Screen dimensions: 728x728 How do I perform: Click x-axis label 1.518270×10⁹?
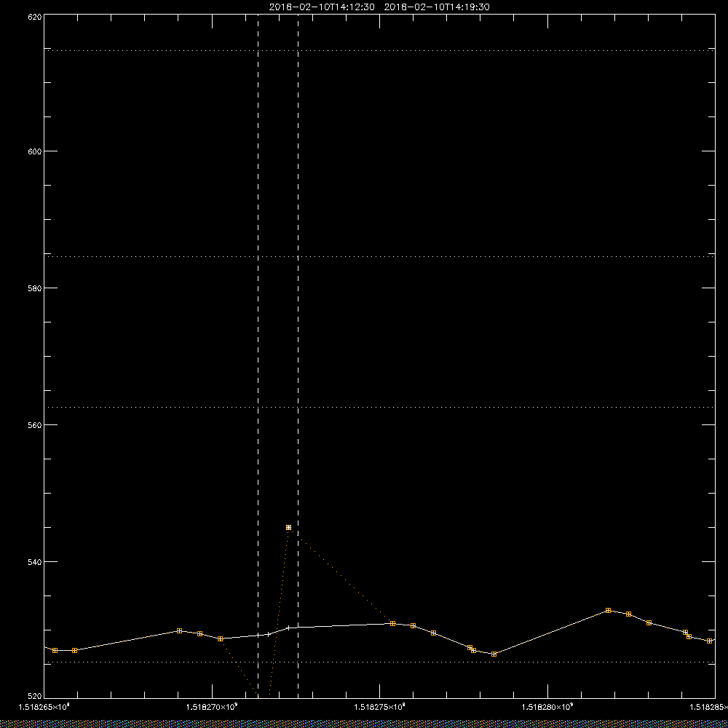(212, 707)
